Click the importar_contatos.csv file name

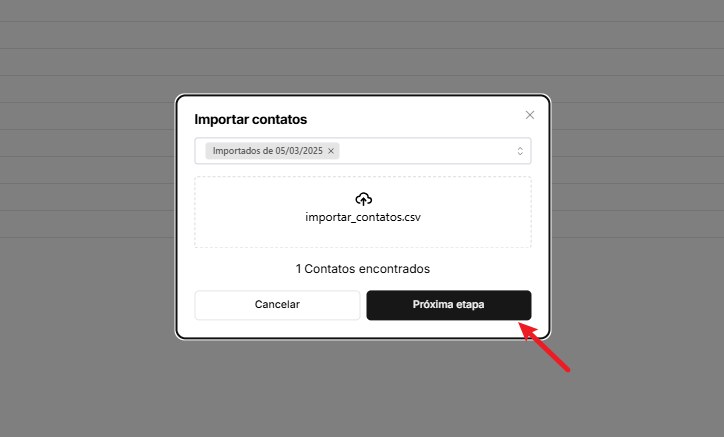[363, 217]
